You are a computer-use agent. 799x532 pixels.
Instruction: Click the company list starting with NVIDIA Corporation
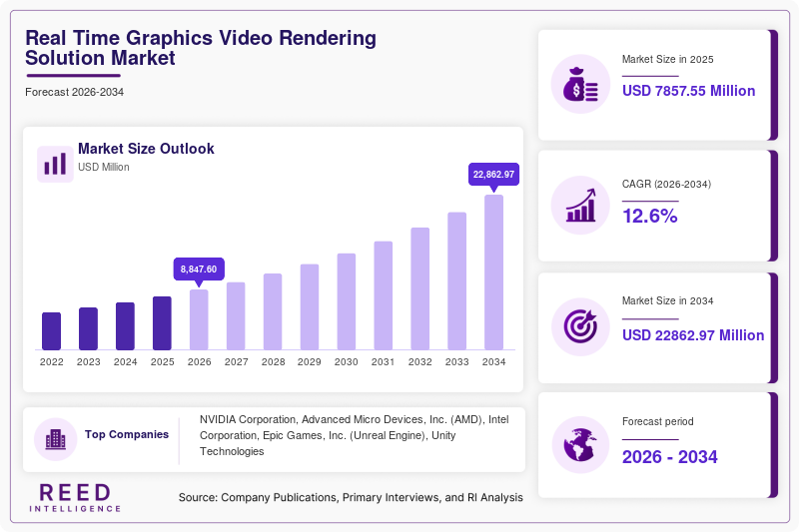[x=355, y=435]
